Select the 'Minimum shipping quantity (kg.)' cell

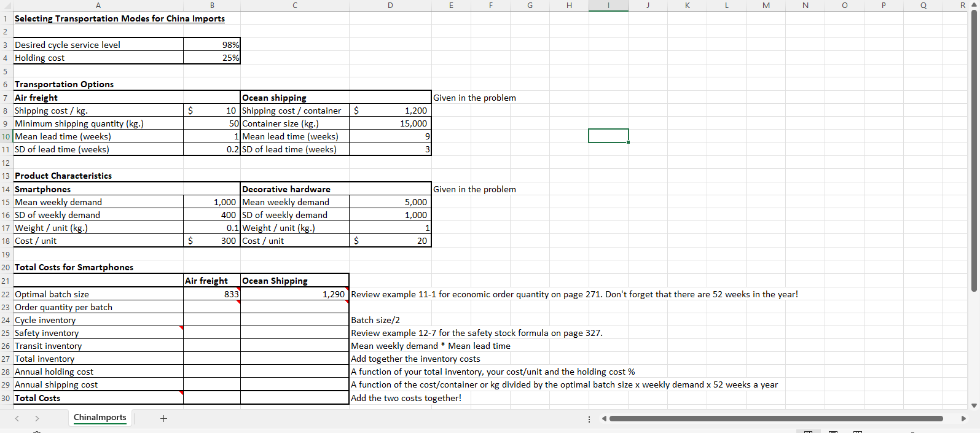click(98, 123)
